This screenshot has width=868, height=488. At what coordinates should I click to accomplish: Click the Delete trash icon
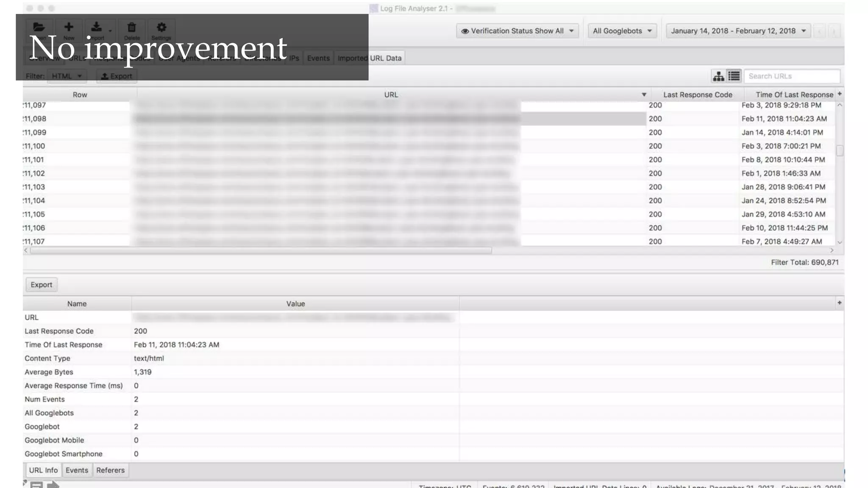click(131, 28)
